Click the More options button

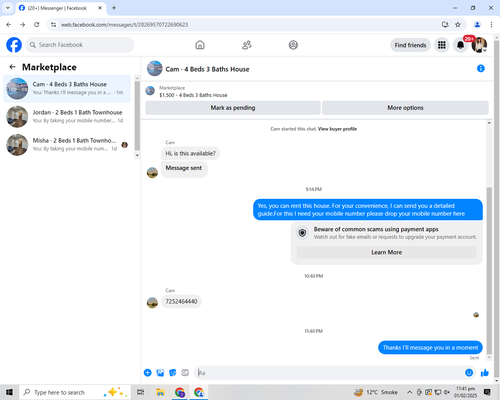tap(405, 108)
